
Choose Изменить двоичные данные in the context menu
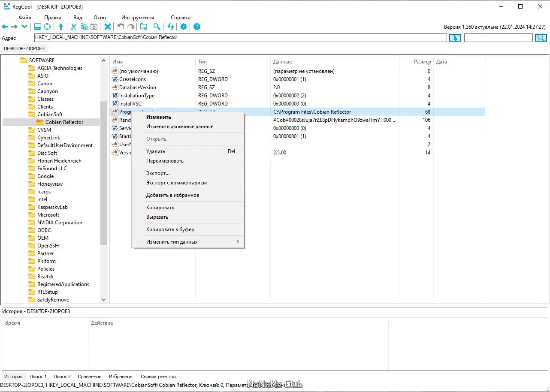188,127
